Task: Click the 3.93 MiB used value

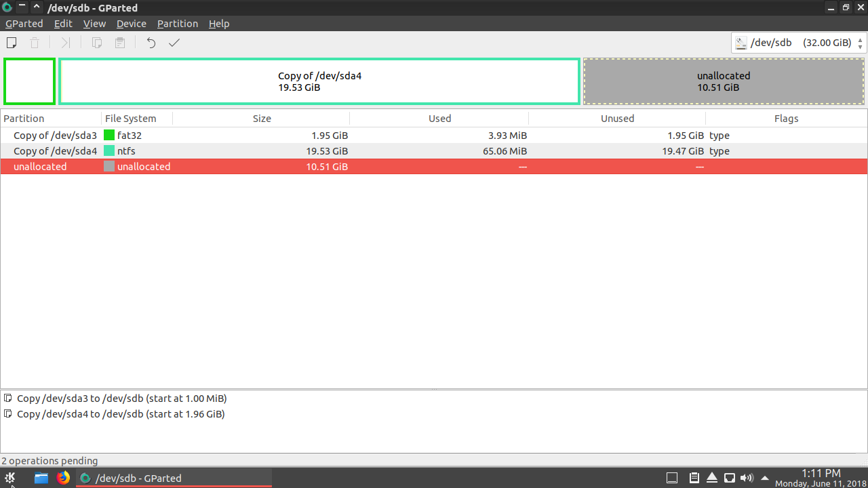Action: 507,136
